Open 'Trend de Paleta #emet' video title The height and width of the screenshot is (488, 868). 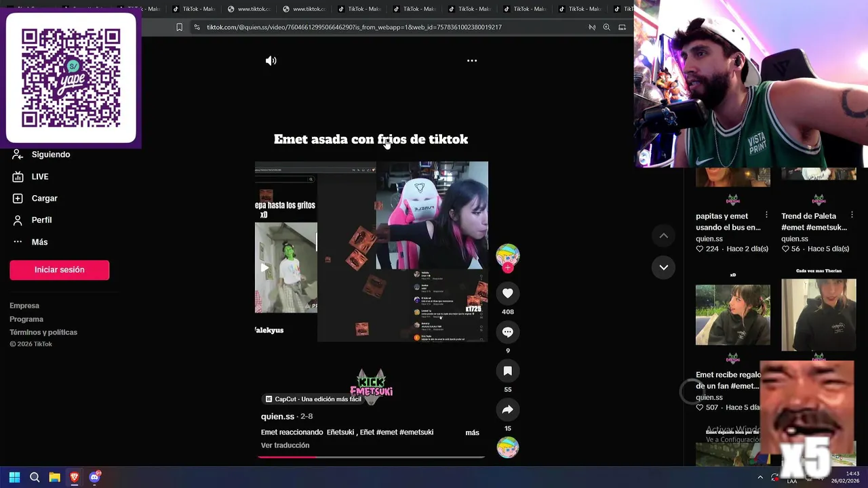click(814, 222)
